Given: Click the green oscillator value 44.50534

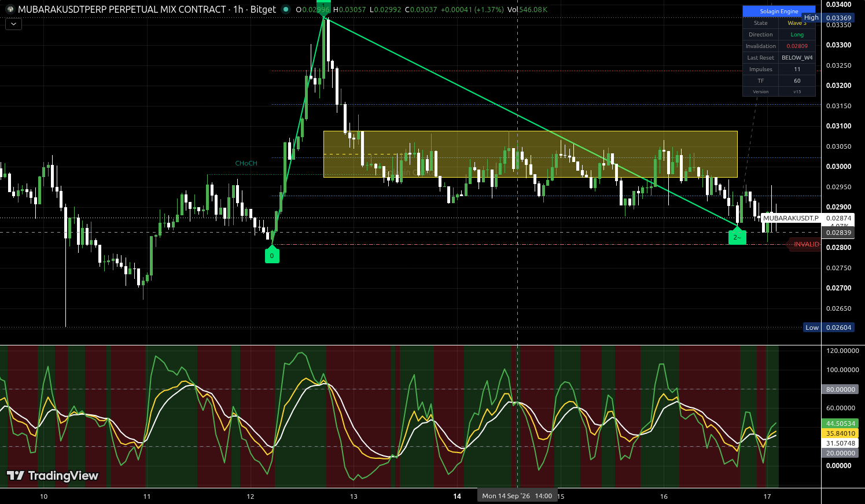Looking at the screenshot, I should 840,424.
